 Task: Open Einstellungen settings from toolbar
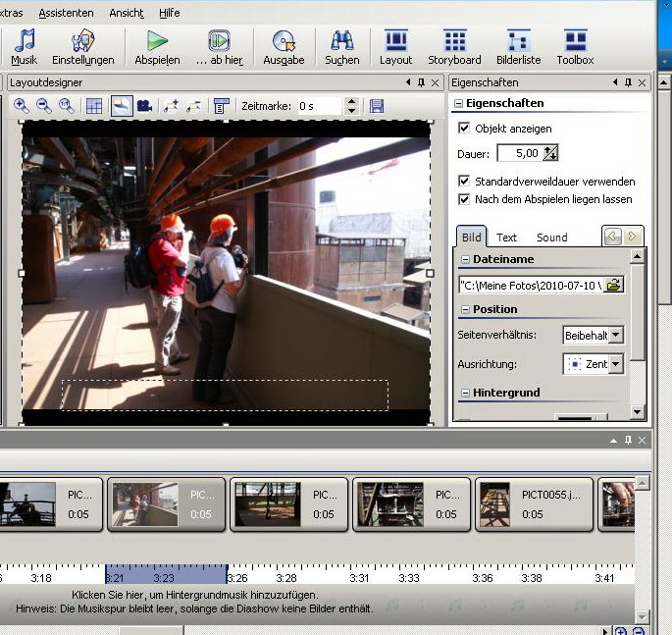[x=83, y=46]
